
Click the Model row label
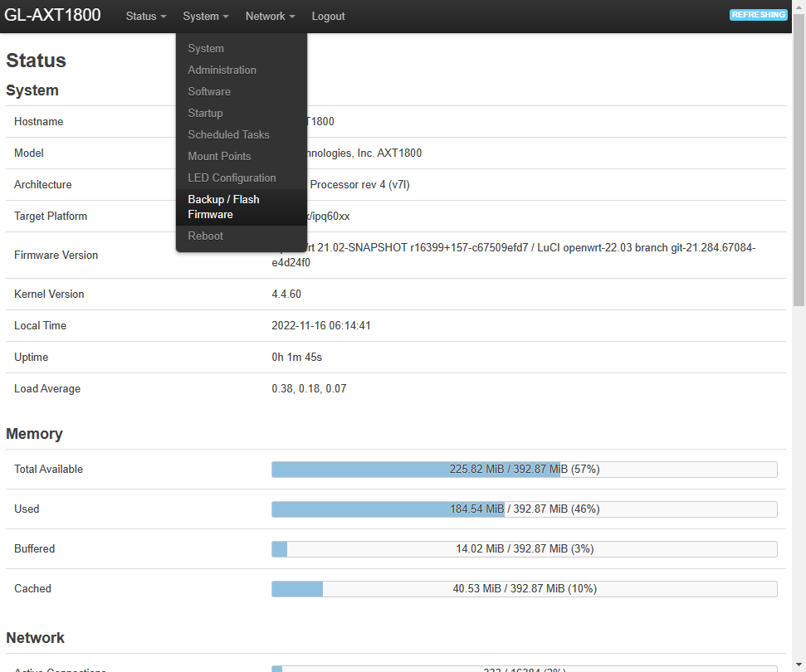(x=29, y=153)
